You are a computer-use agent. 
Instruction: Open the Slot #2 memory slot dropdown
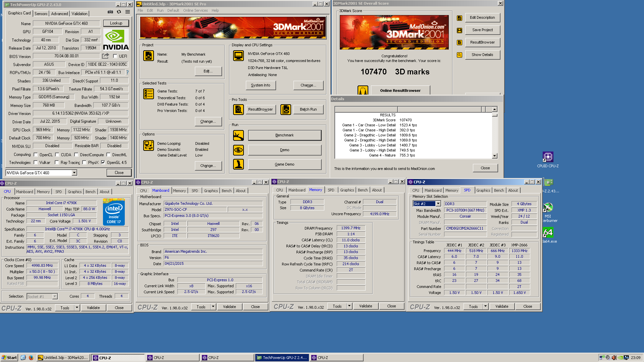[438, 204]
